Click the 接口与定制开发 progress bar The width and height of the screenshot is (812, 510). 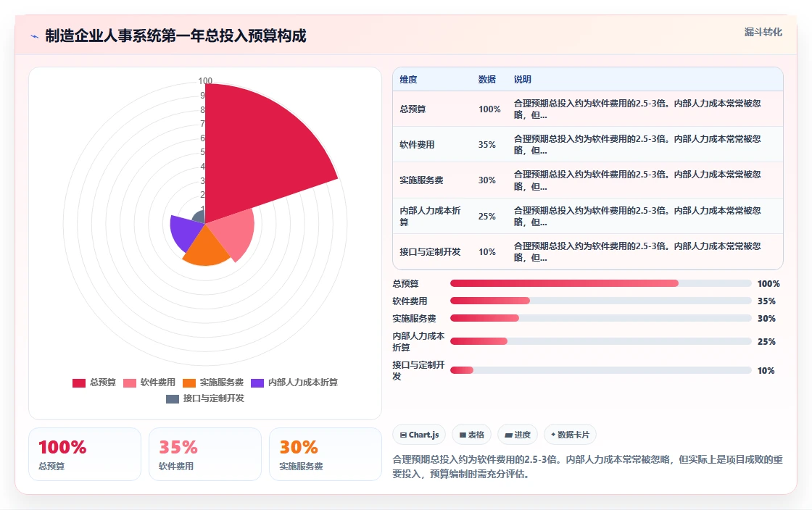point(601,370)
